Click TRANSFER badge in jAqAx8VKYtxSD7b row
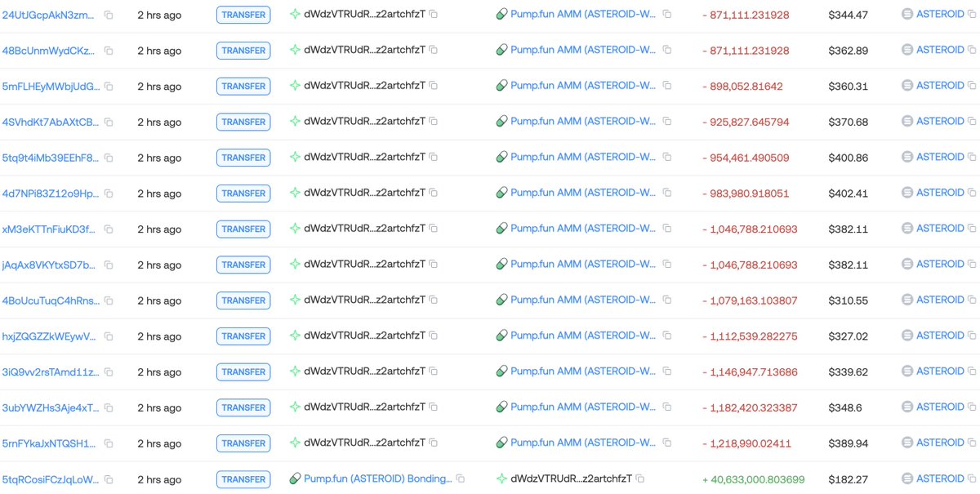Viewport: 980px width, 494px height. pyautogui.click(x=243, y=265)
